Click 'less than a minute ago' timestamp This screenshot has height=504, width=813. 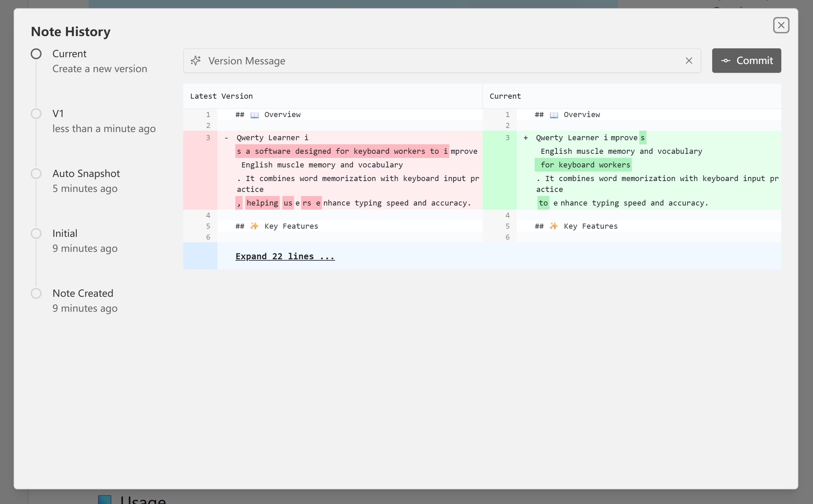[x=104, y=129]
